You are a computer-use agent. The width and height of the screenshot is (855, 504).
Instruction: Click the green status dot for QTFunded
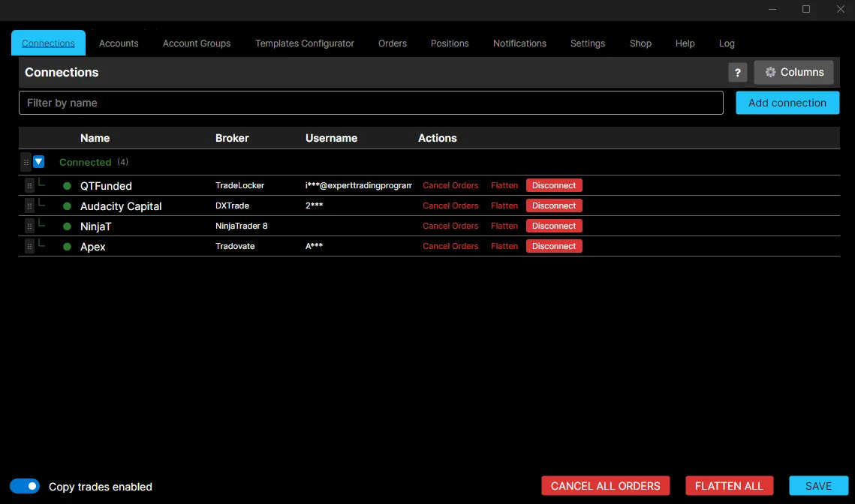coord(67,186)
